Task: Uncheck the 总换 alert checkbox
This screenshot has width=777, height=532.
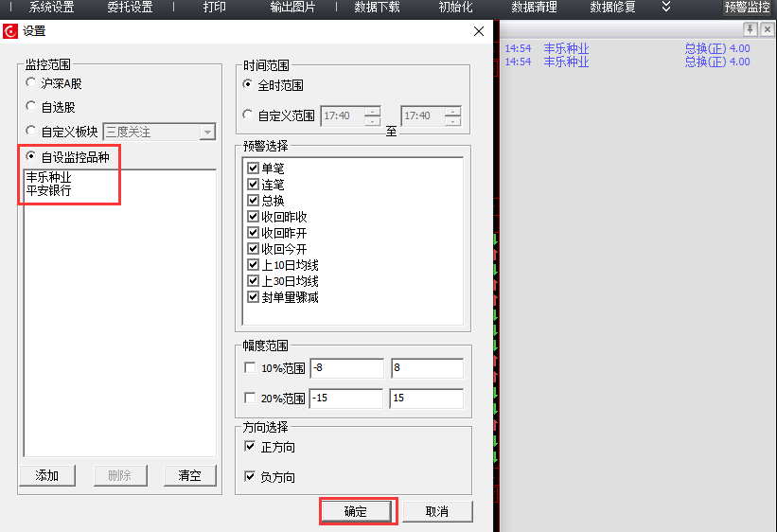Action: (254, 201)
